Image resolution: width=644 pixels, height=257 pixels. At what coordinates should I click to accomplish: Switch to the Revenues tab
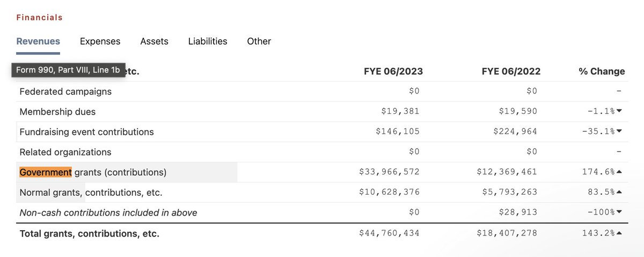[x=38, y=41]
